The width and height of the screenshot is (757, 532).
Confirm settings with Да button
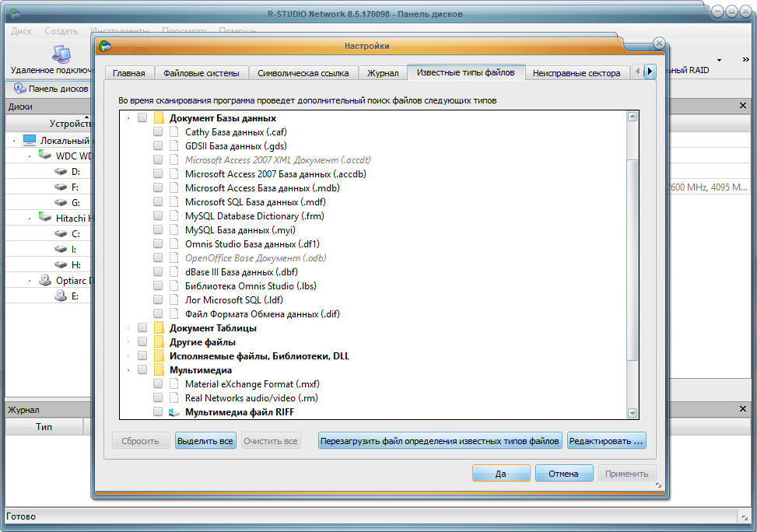pos(501,473)
